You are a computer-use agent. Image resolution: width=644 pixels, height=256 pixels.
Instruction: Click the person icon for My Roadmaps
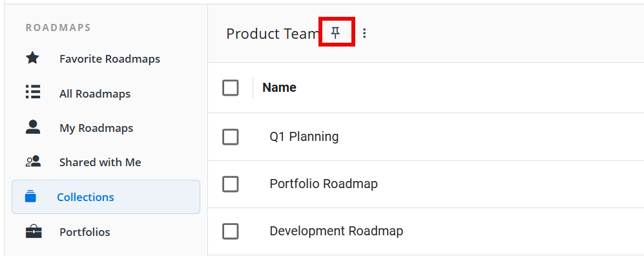pos(33,127)
